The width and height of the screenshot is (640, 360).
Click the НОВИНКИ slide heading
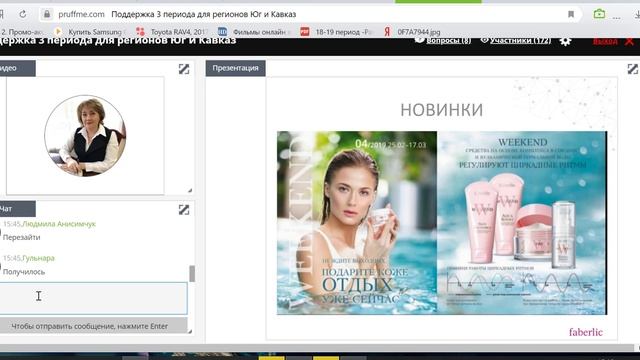(442, 110)
